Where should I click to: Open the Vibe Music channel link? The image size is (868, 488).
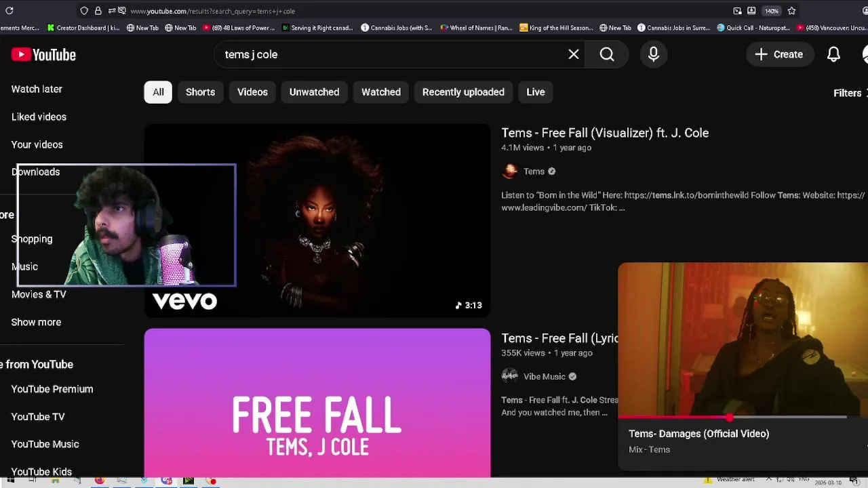[x=544, y=377]
